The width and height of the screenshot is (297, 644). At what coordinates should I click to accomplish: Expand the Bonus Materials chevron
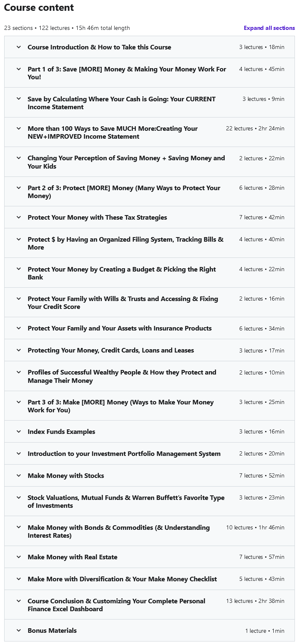19,630
